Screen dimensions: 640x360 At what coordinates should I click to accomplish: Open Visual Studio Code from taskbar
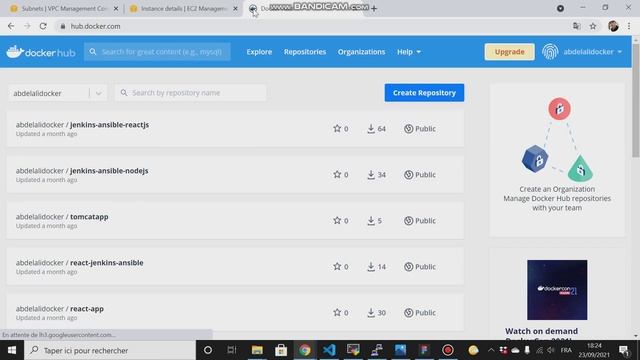pos(329,350)
